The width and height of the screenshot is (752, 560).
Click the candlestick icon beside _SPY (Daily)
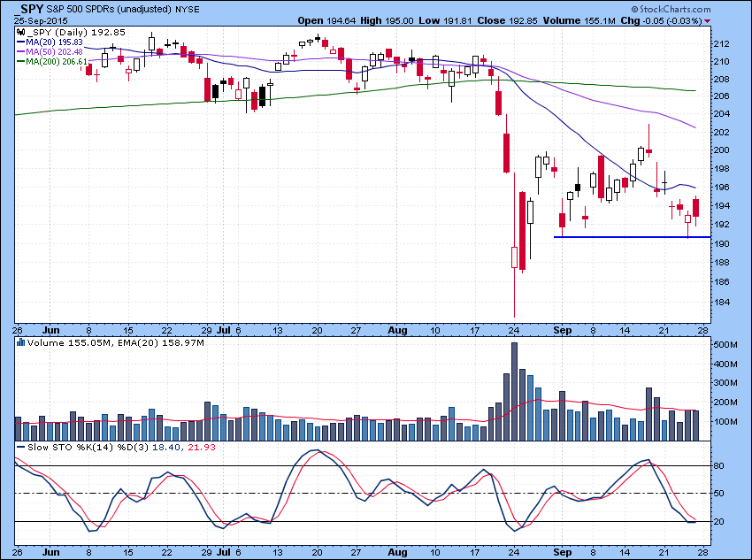coord(20,33)
